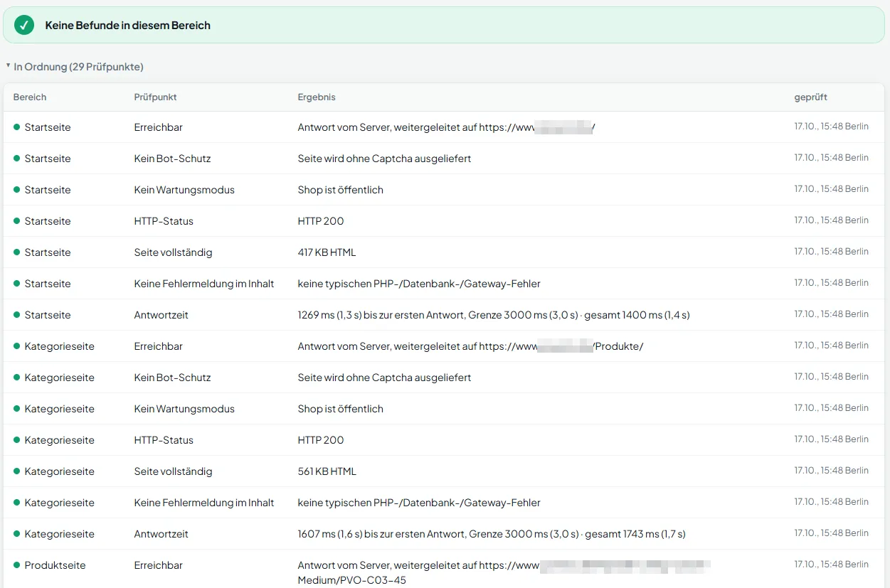Viewport: 890px width, 588px height.
Task: Click "Startseite" label in the Kein Wartungsmodus row
Action: click(48, 190)
